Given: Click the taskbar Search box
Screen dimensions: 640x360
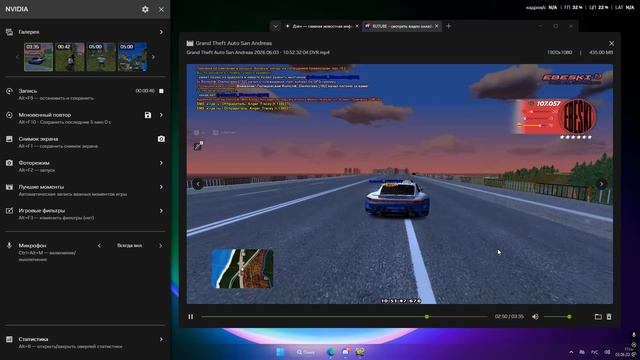Looking at the screenshot, I should 306,352.
